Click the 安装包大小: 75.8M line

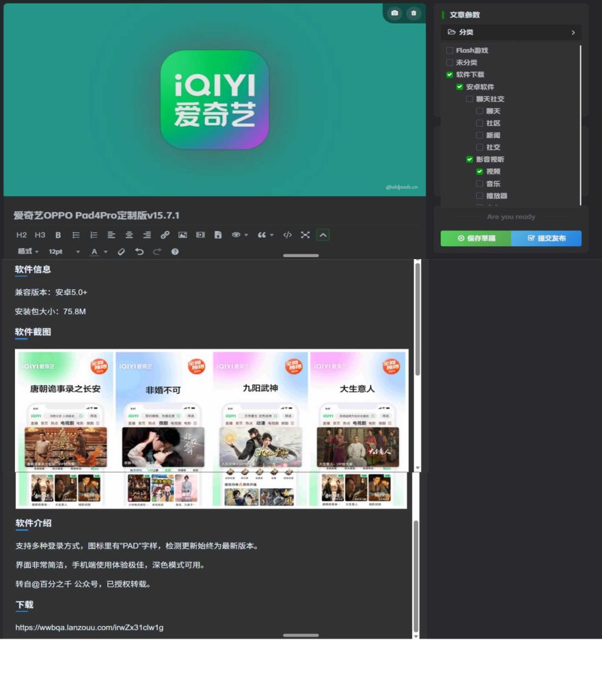tap(51, 312)
